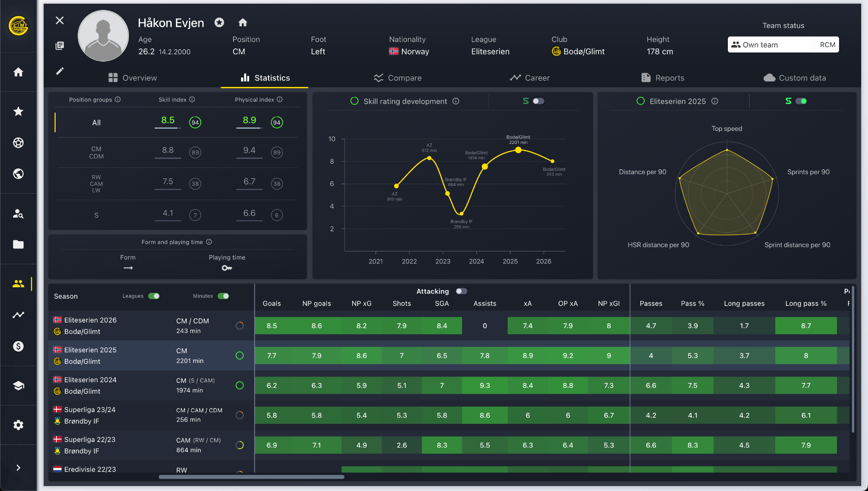This screenshot has width=868, height=491.
Task: Select the S position group
Action: [x=177, y=215]
